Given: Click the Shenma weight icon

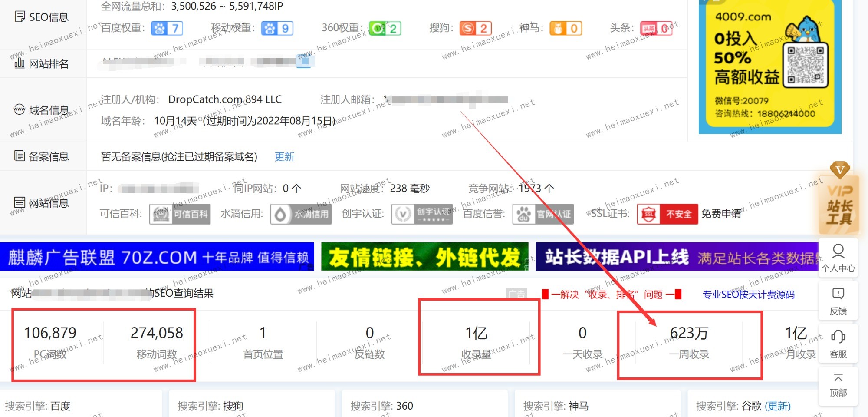Looking at the screenshot, I should click(x=558, y=29).
